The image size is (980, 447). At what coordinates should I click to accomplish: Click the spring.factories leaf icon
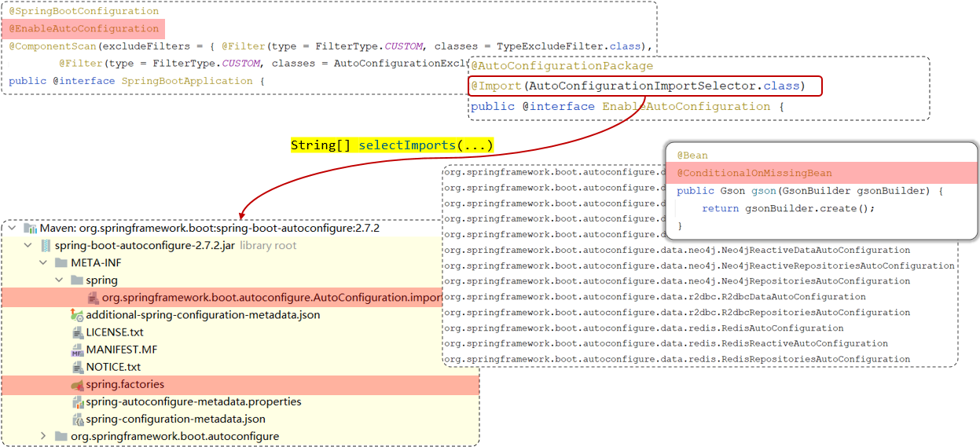77,385
